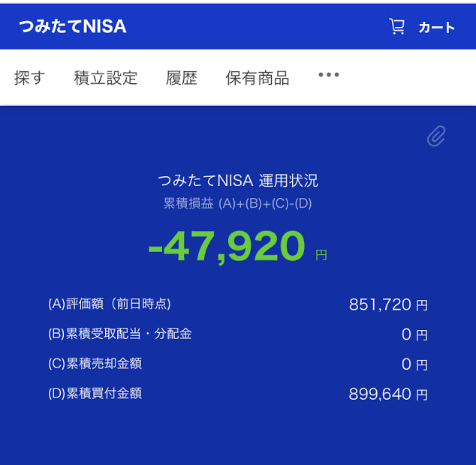The width and height of the screenshot is (476, 465).
Task: Open the 積立設定 tab
Action: [x=106, y=78]
